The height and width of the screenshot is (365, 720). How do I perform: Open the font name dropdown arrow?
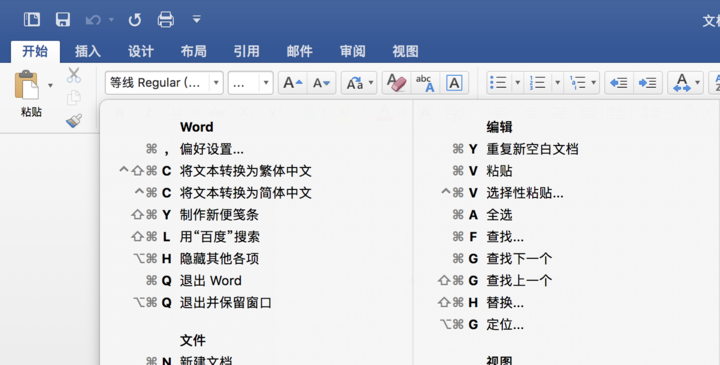coord(216,83)
